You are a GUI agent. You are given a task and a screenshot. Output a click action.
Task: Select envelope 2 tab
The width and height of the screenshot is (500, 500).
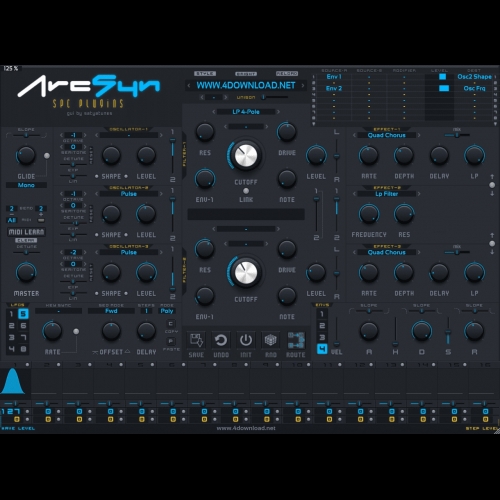click(x=322, y=326)
